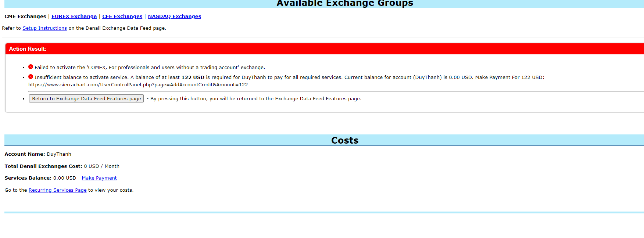Open the EUREX Exchange link

tap(74, 17)
